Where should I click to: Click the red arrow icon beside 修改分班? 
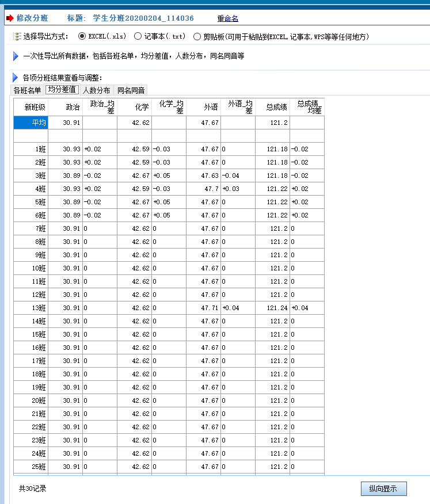click(x=9, y=18)
